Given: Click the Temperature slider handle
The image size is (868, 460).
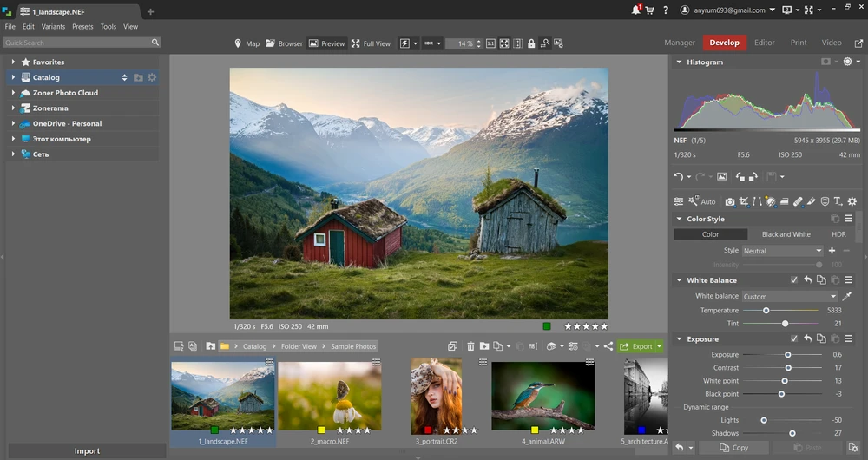Looking at the screenshot, I should click(766, 310).
